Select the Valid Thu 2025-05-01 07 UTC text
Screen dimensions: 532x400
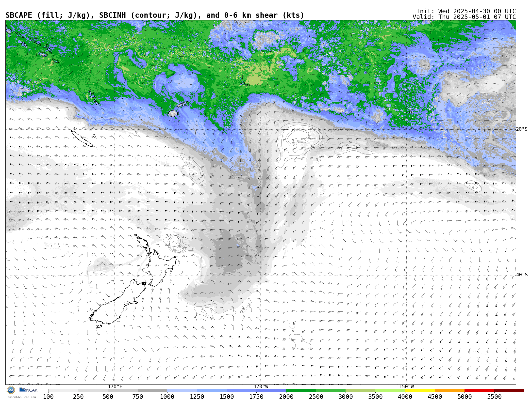pos(464,17)
